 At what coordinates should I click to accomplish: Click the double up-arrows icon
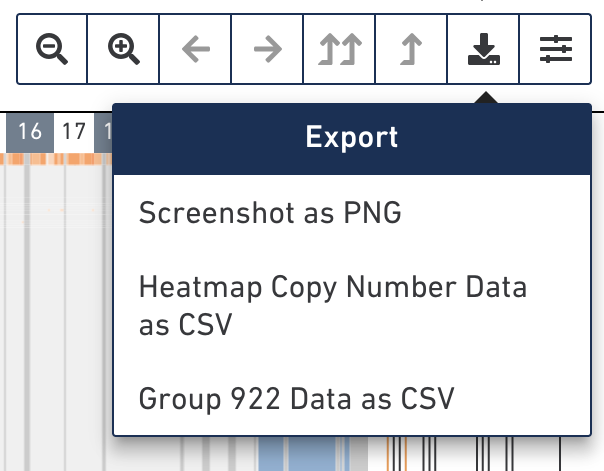pos(339,49)
